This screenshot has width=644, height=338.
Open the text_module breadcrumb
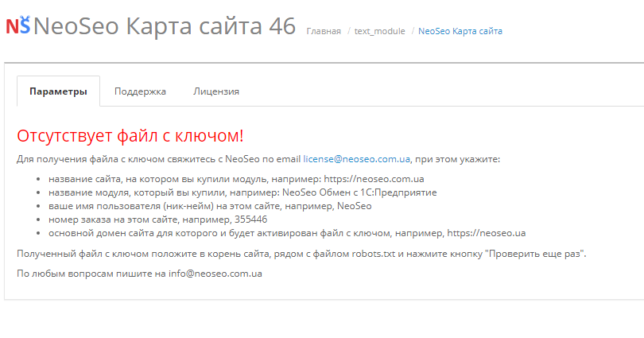point(379,31)
